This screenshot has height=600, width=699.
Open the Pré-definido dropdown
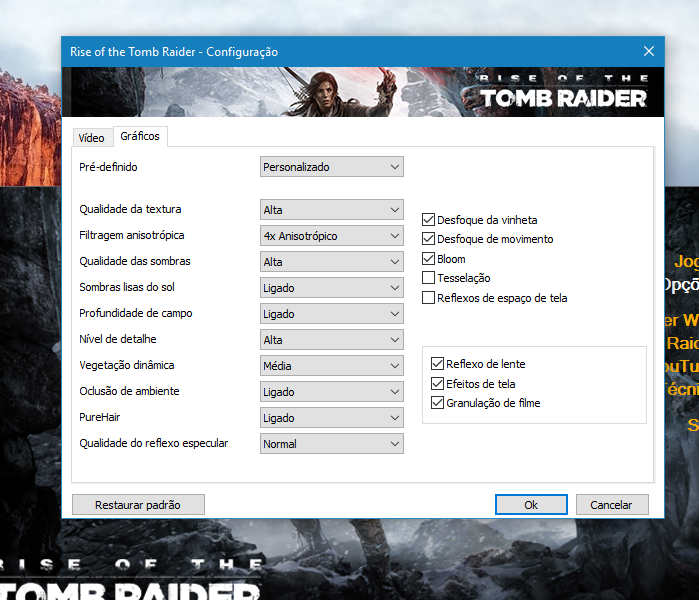[332, 167]
